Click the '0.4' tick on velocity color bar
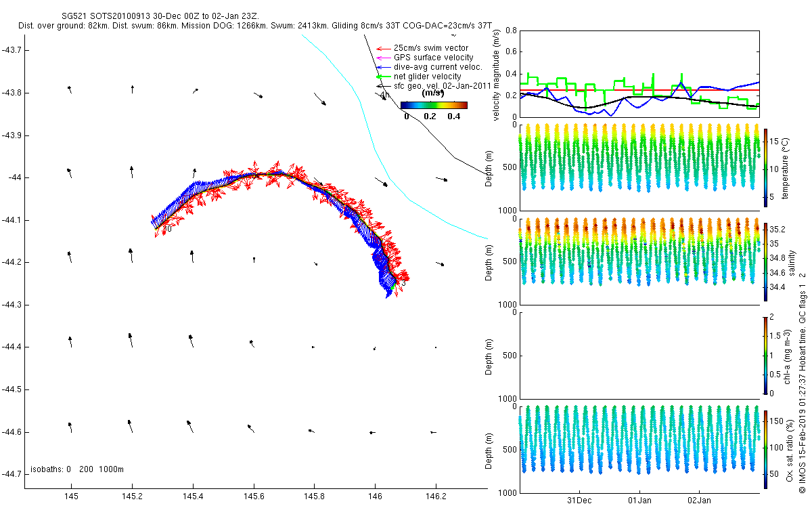This screenshot has height=508, width=812. (453, 116)
